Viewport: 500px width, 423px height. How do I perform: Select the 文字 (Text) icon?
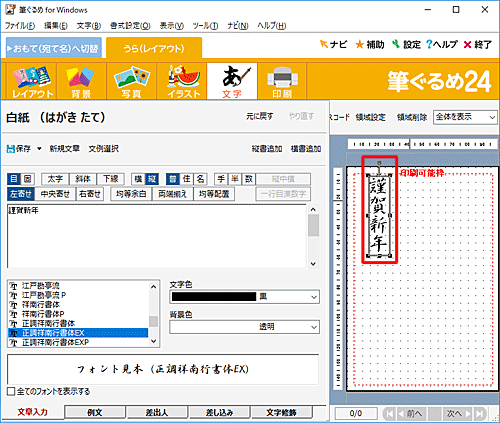232,81
